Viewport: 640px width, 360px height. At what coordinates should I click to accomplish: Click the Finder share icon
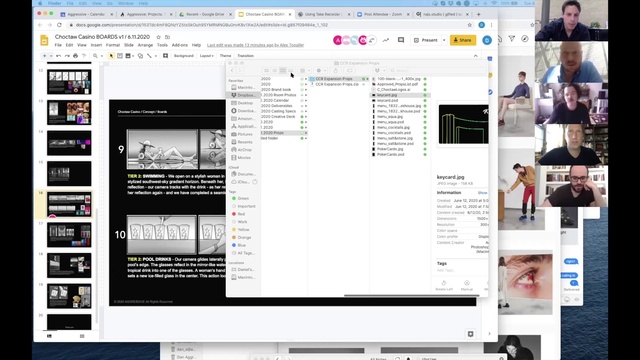(336, 71)
